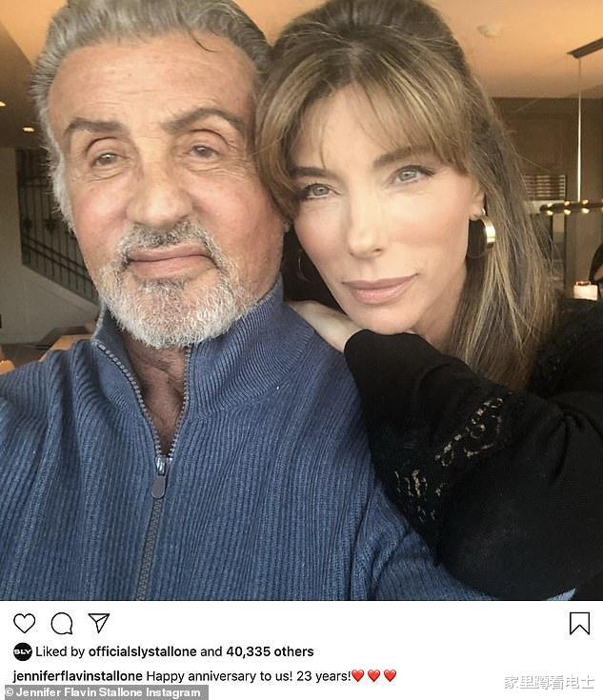Open comments via the speech bubble icon
Viewport: 603px width, 700px height.
(x=62, y=623)
